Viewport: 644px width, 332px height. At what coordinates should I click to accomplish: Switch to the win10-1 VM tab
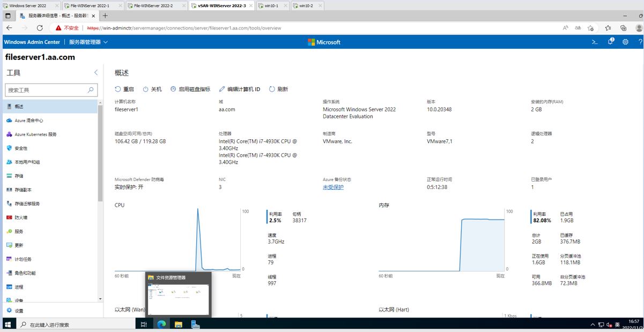click(x=272, y=5)
